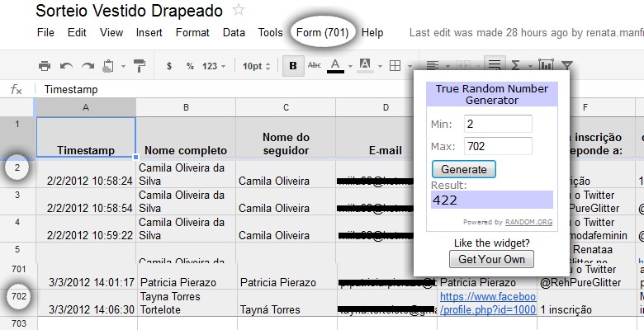Click the Print icon

(45, 66)
